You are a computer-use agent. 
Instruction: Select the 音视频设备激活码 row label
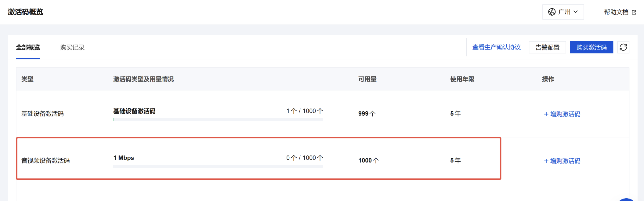pos(45,161)
